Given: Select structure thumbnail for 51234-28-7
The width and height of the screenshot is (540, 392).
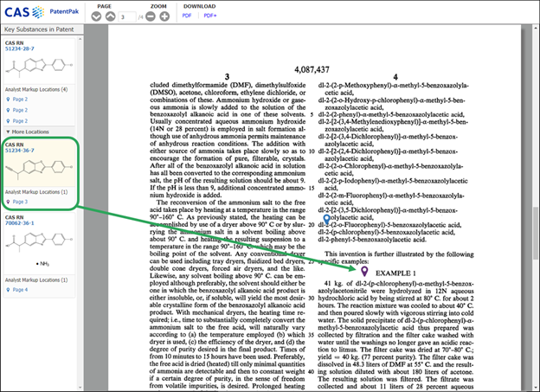Looking at the screenshot, I should coord(39,67).
